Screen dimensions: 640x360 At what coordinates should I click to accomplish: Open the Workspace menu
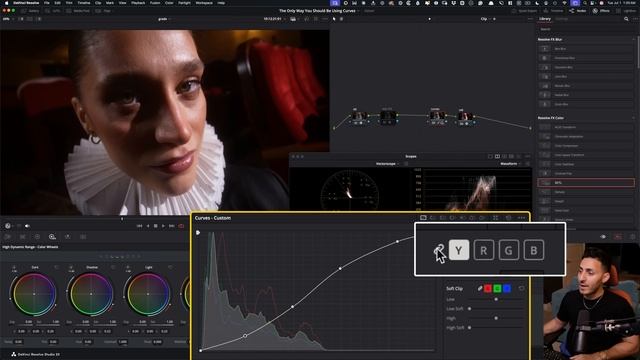tap(204, 3)
